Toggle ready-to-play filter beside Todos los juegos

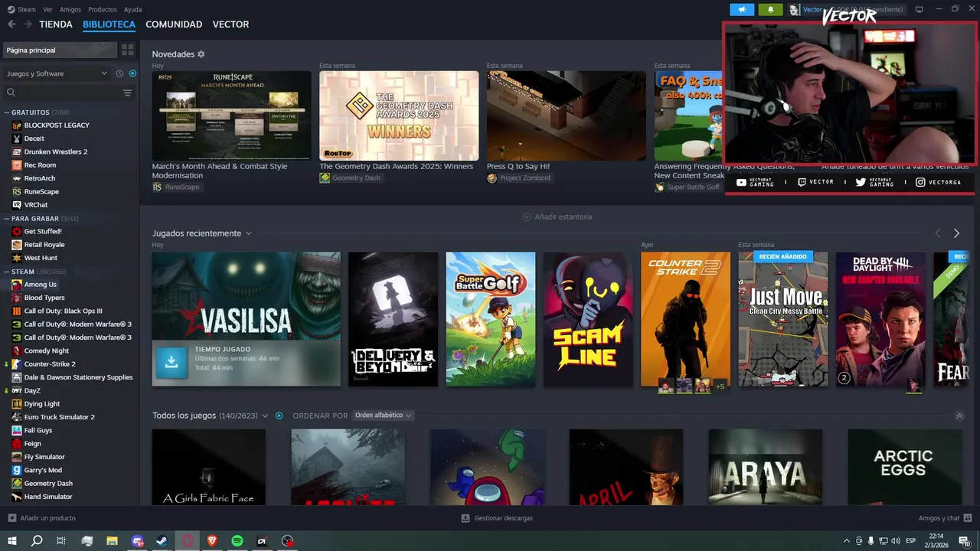pyautogui.click(x=279, y=416)
